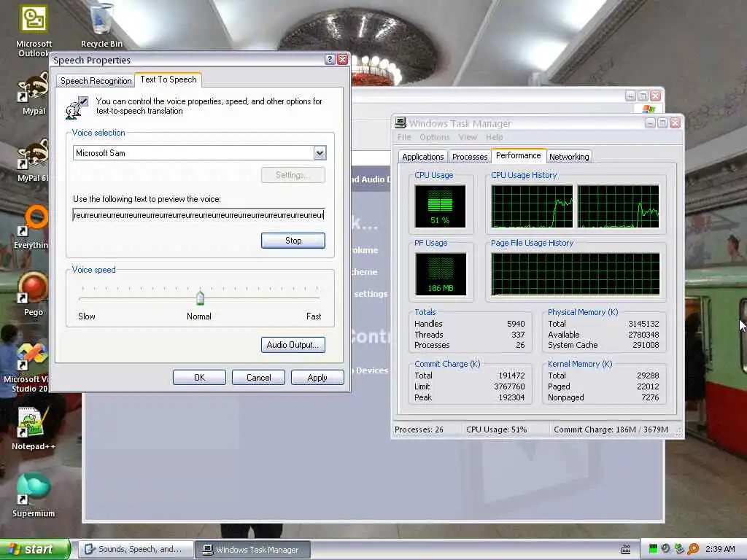The width and height of the screenshot is (747, 560).
Task: Click the CPU Usage 51% gauge
Action: pos(440,206)
